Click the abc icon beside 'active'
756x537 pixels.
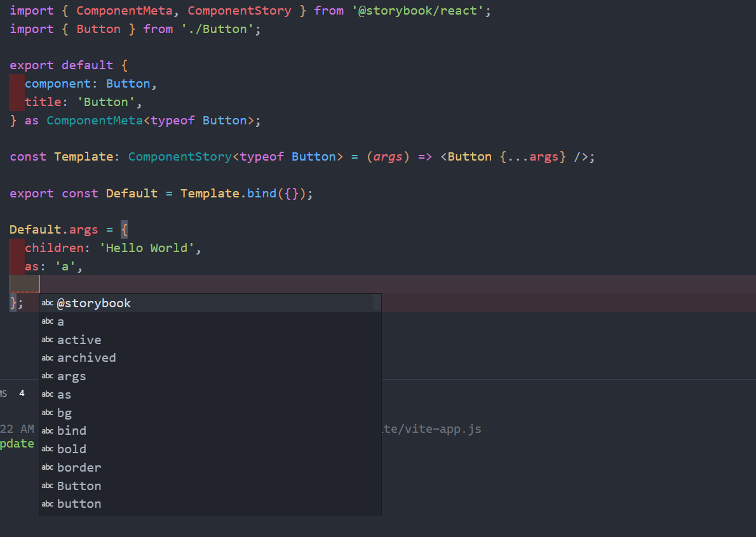tap(47, 340)
